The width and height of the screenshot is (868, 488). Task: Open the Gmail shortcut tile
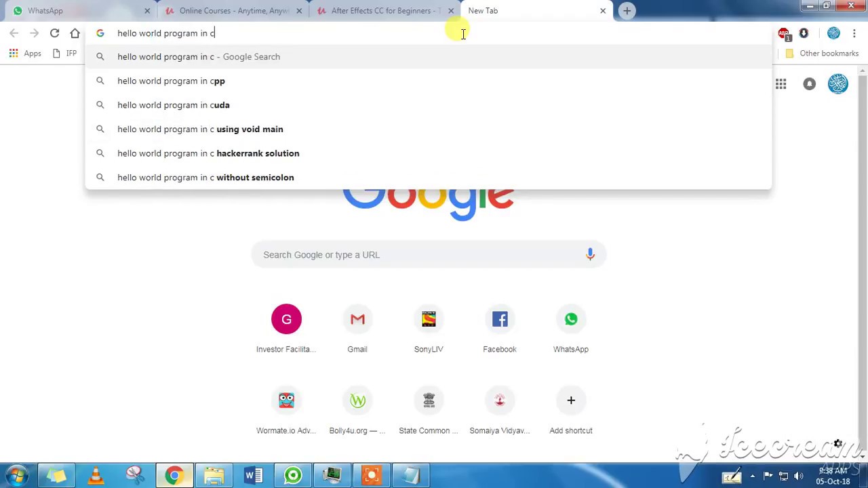click(x=357, y=329)
